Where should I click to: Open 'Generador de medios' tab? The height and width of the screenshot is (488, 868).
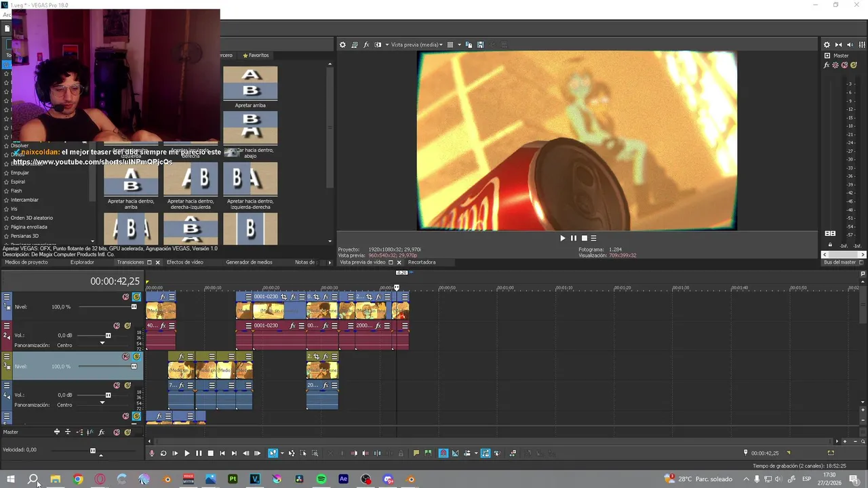249,262
